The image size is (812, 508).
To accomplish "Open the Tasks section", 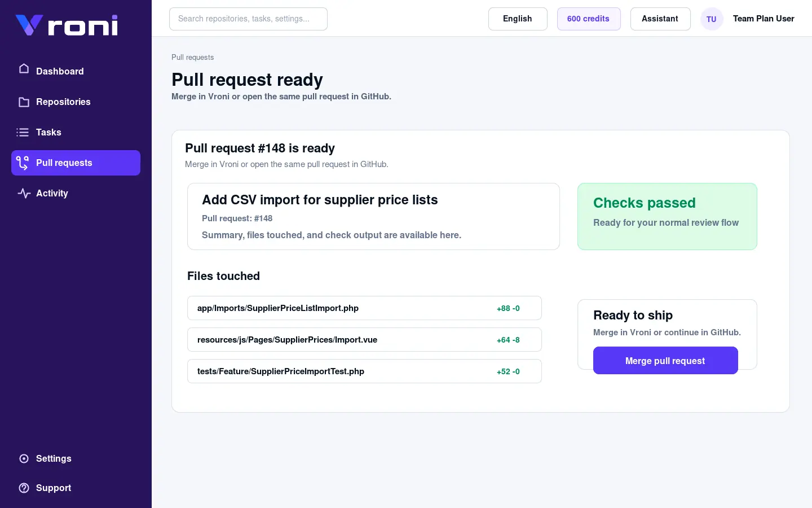I will click(76, 132).
